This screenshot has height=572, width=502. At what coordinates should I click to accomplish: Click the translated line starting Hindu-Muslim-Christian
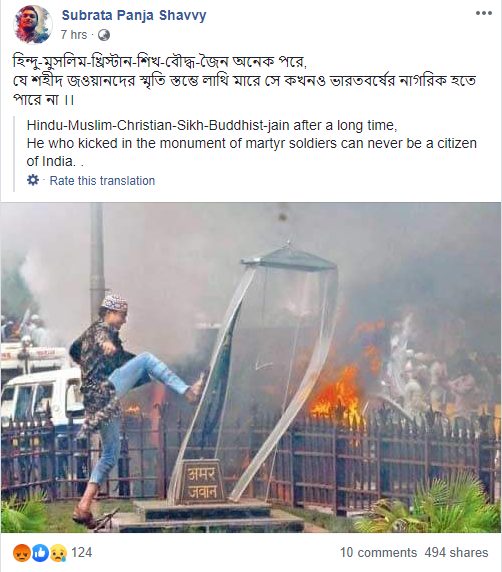212,125
